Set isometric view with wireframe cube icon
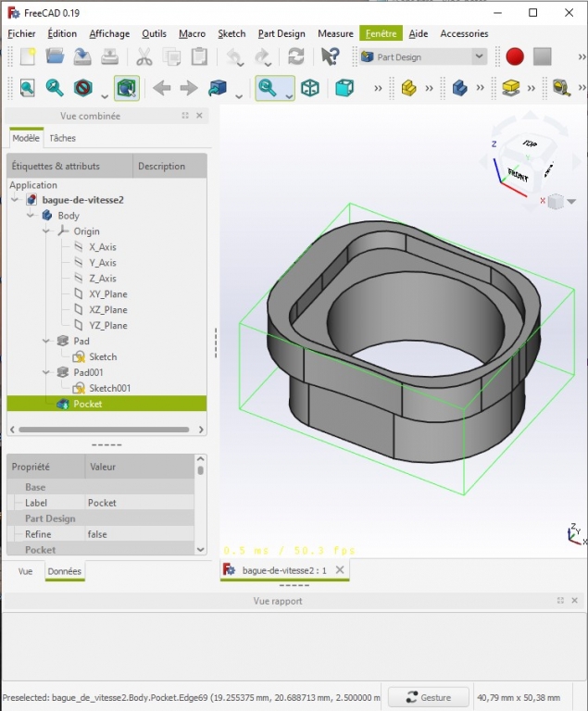The image size is (588, 711). (x=310, y=88)
